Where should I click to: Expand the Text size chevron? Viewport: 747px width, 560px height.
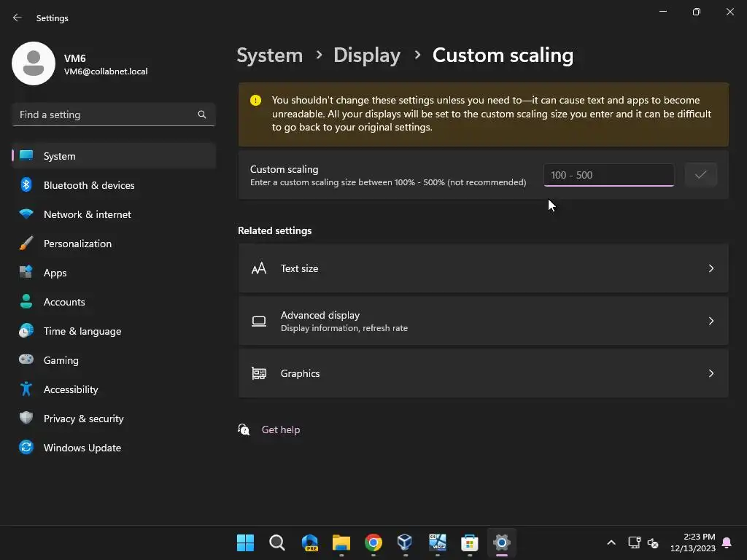tap(711, 268)
